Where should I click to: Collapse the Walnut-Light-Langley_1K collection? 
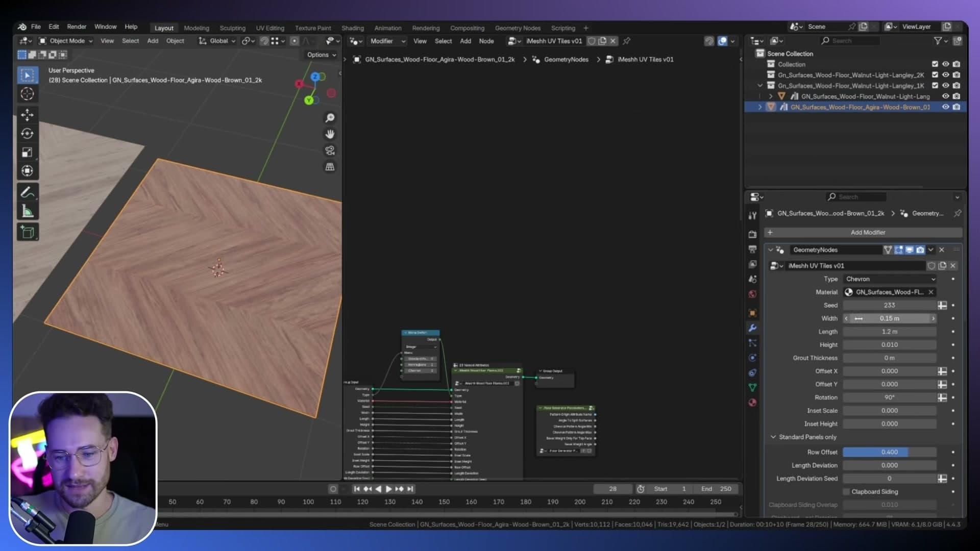(759, 86)
